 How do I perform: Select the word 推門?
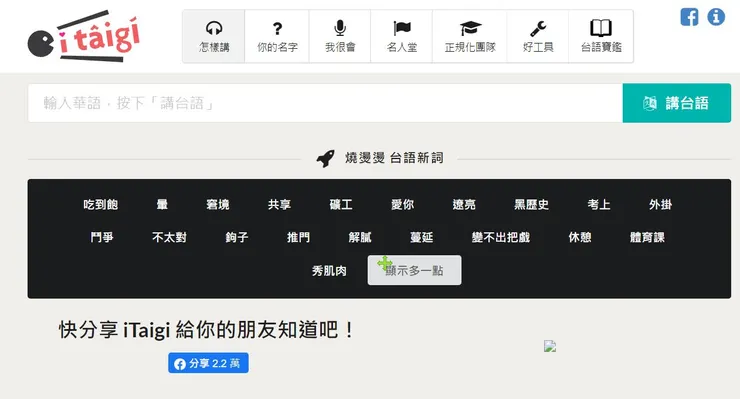click(x=298, y=237)
